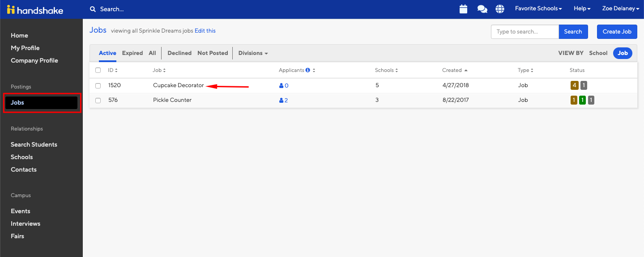644x257 pixels.
Task: Select the Active tab
Action: pos(107,53)
